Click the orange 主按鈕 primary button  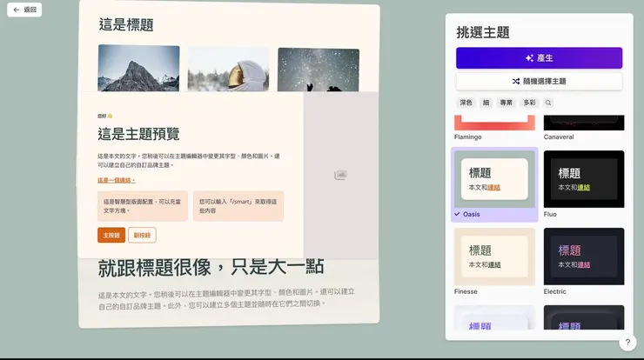[111, 235]
